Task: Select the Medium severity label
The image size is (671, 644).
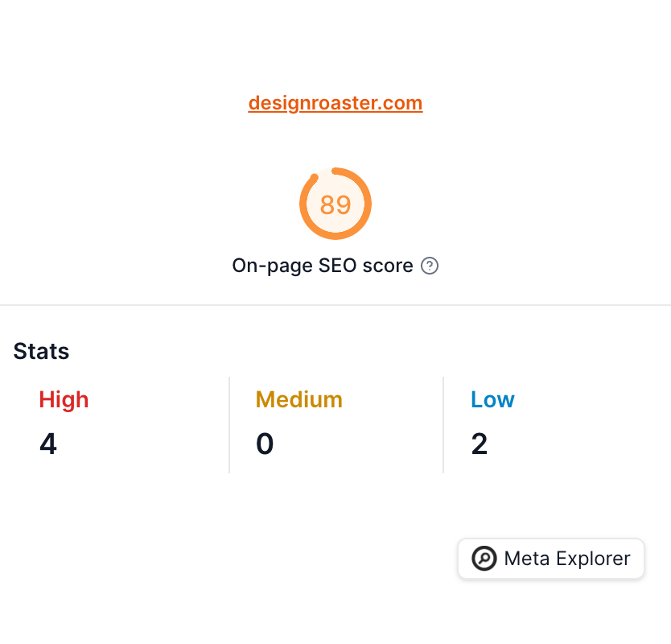Action: (x=298, y=399)
